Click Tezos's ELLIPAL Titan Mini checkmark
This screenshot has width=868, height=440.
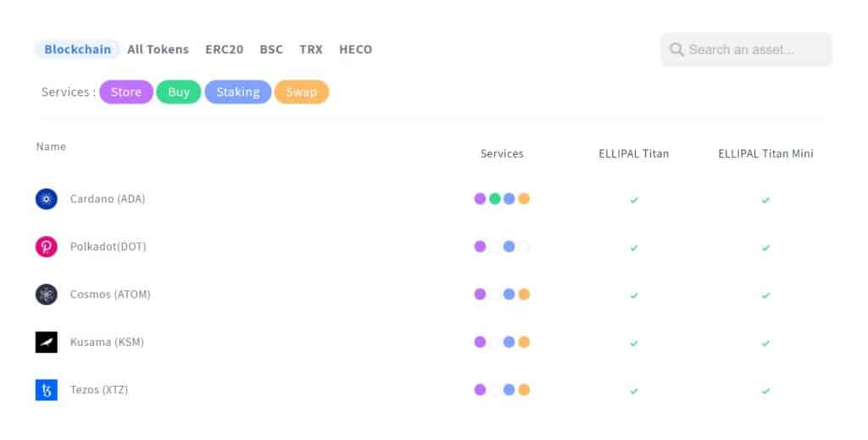[x=765, y=391]
